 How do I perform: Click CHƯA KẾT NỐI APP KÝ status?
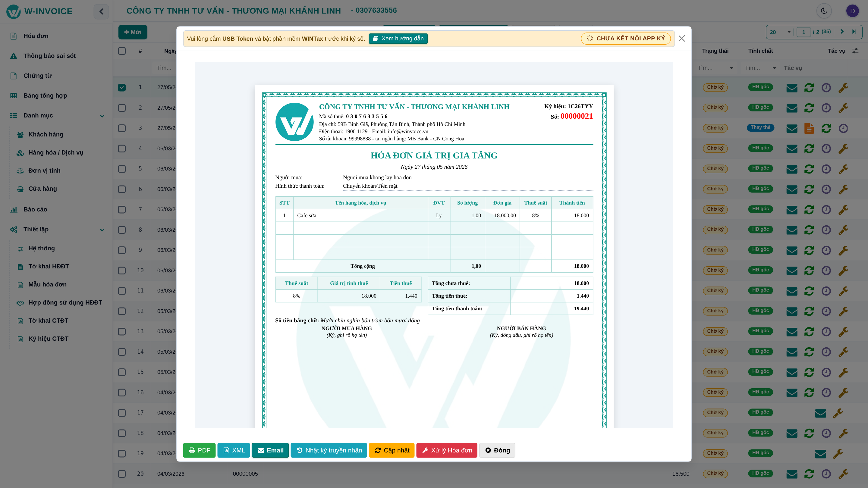pyautogui.click(x=626, y=38)
